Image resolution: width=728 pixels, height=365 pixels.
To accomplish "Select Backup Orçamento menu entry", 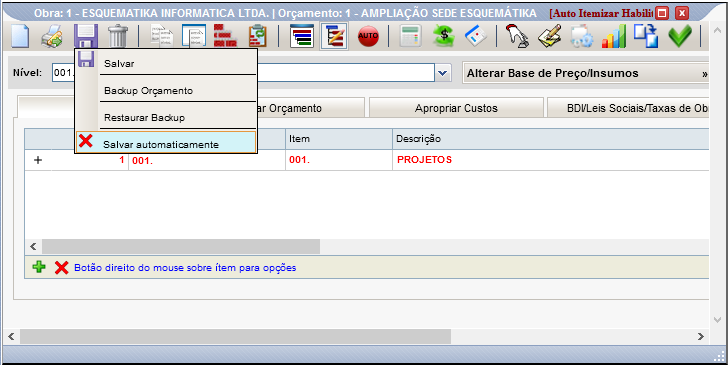I will (166, 90).
